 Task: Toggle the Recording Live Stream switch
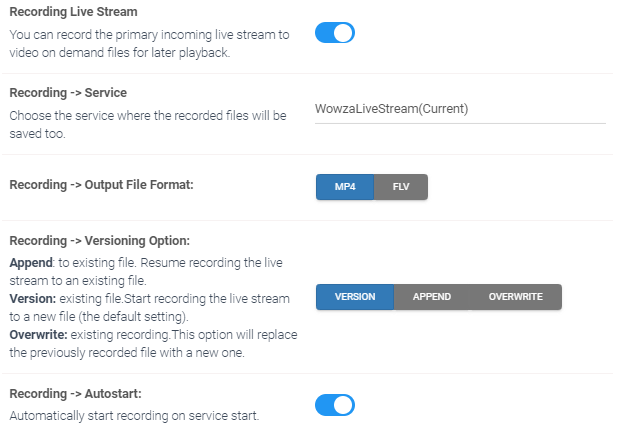click(x=335, y=33)
